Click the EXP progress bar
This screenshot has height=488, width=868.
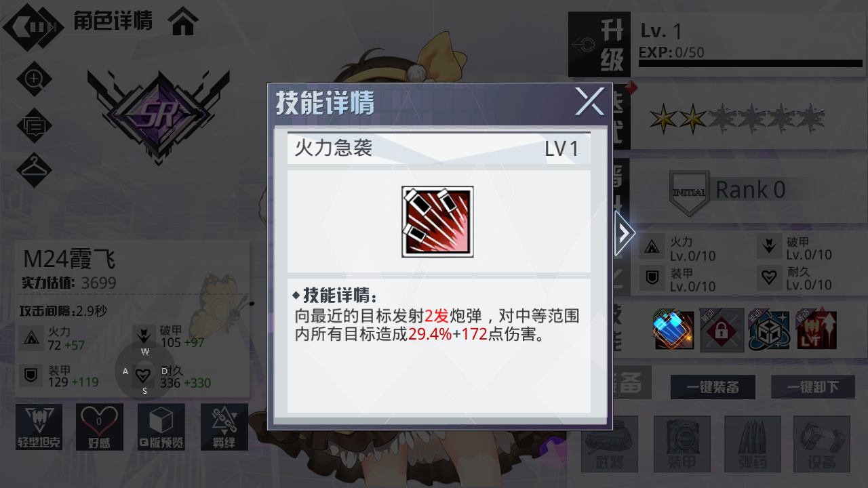click(751, 64)
